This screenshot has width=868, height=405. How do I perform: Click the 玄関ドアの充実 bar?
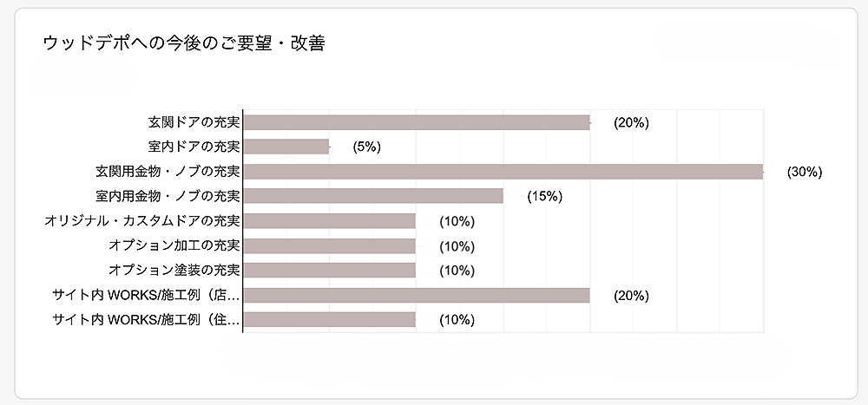click(417, 122)
